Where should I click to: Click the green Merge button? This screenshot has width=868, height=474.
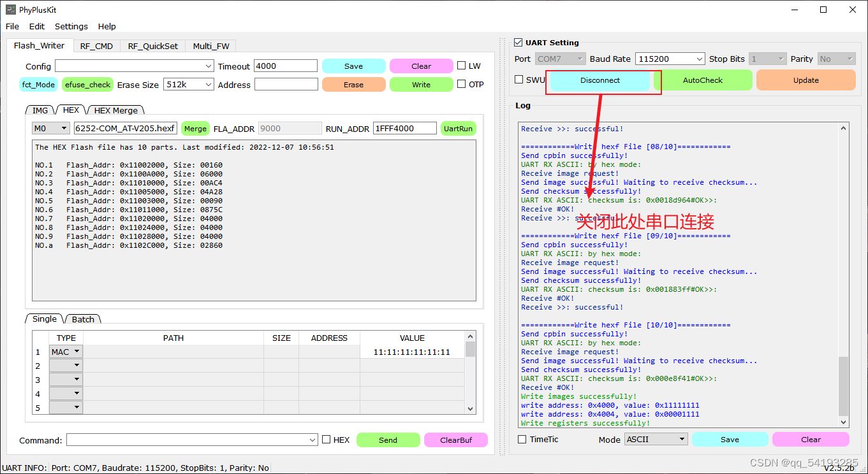(x=196, y=129)
